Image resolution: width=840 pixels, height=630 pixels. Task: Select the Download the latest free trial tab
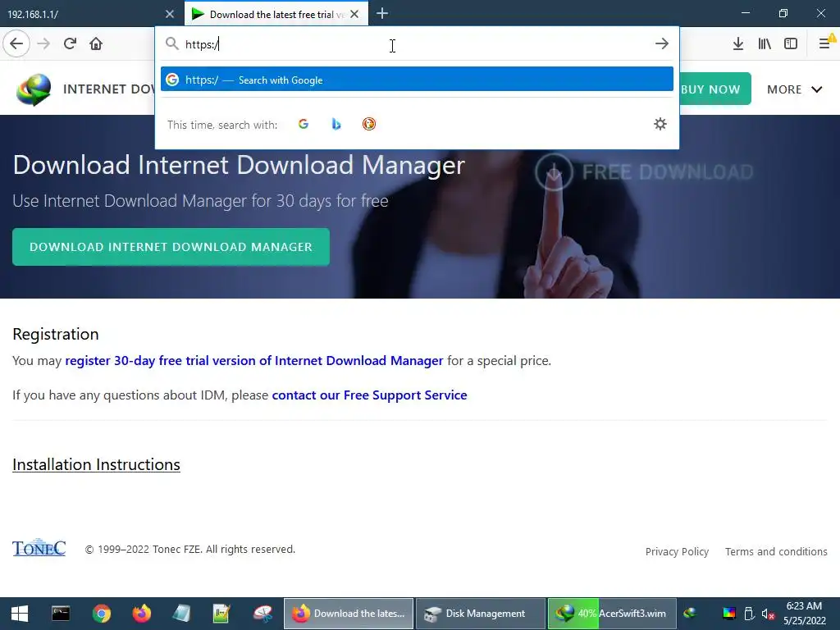276,14
